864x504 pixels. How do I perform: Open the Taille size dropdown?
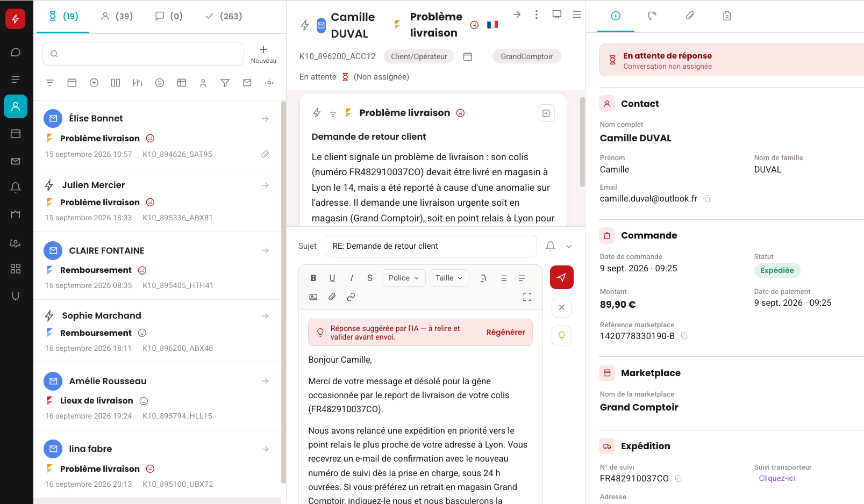point(449,278)
